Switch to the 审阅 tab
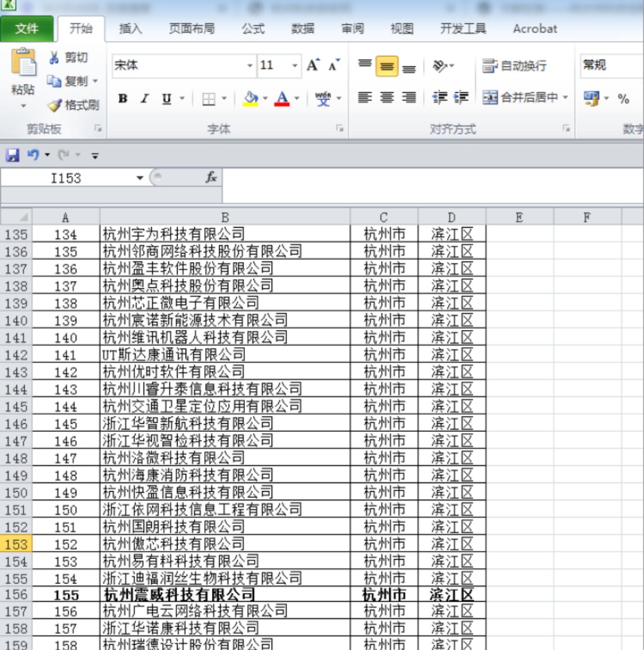This screenshot has height=650, width=644. click(x=352, y=29)
